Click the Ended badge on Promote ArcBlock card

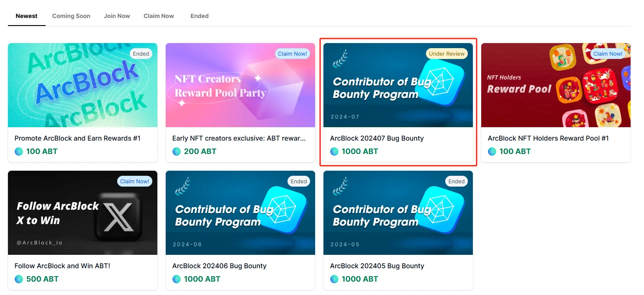(x=141, y=54)
